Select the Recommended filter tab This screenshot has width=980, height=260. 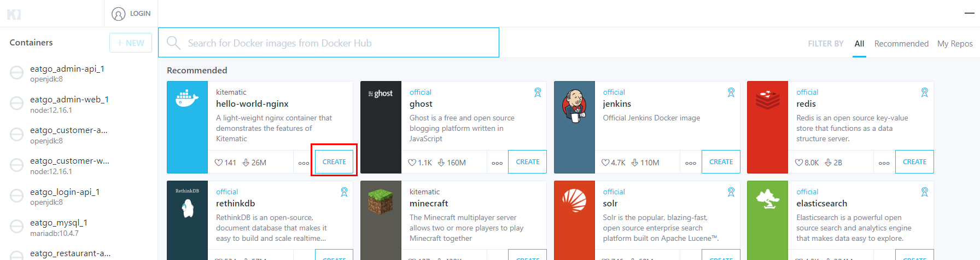[x=901, y=44]
